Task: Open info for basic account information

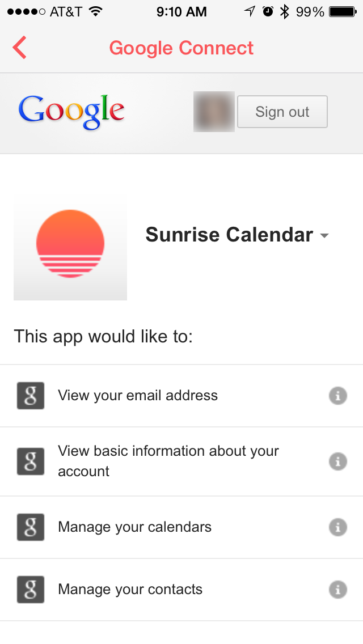Action: click(x=338, y=461)
